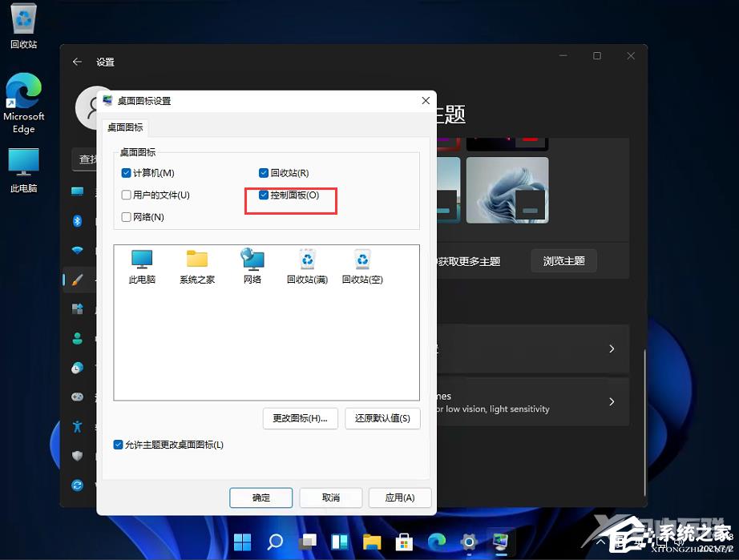This screenshot has height=560, width=739.
Task: Open accessibility settings in the sidebar
Action: [x=77, y=426]
